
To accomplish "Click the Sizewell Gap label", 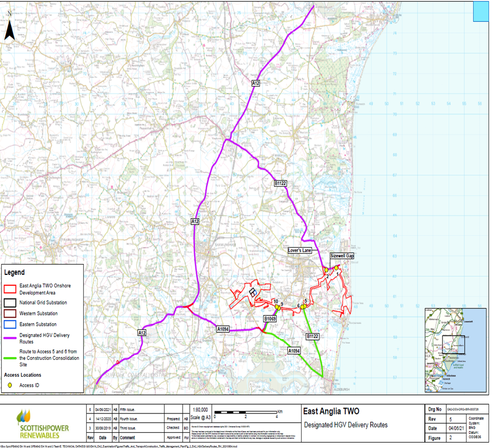I will (342, 256).
